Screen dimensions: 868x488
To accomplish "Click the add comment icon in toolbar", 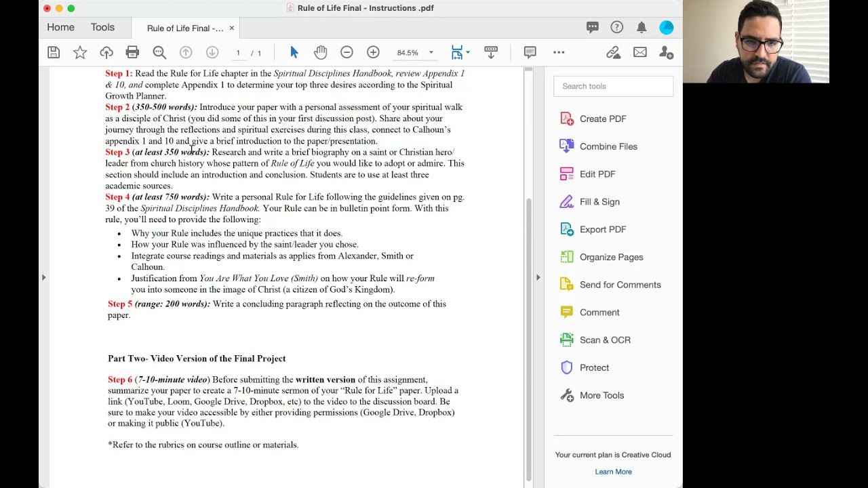I will point(530,52).
